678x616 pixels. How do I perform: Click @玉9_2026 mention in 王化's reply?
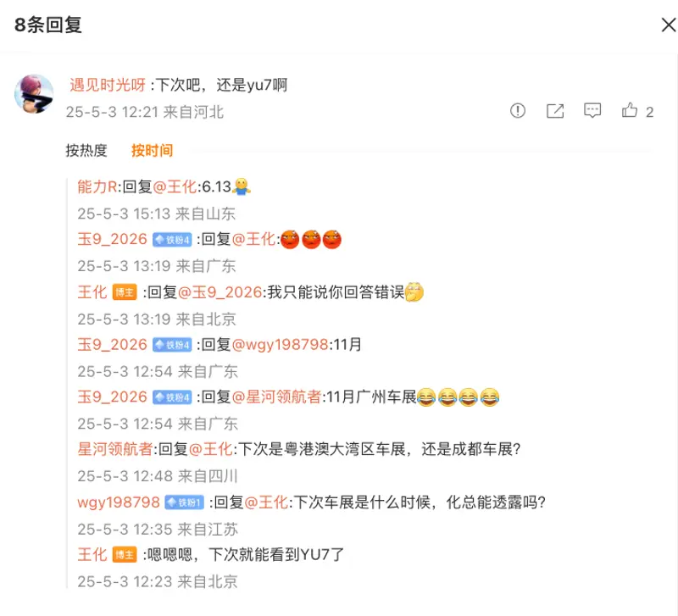220,292
